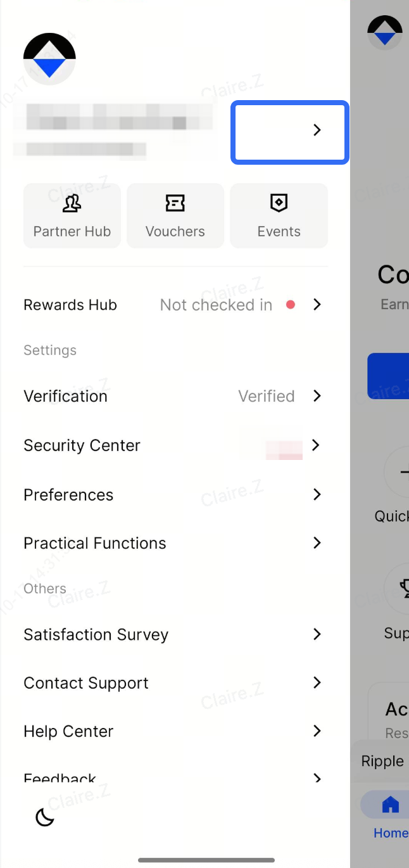409x868 pixels.
Task: Tap the Feedback chevron
Action: tap(317, 778)
